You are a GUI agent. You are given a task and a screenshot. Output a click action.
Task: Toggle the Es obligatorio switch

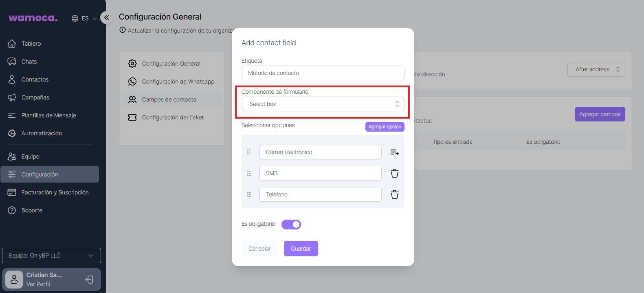click(291, 225)
